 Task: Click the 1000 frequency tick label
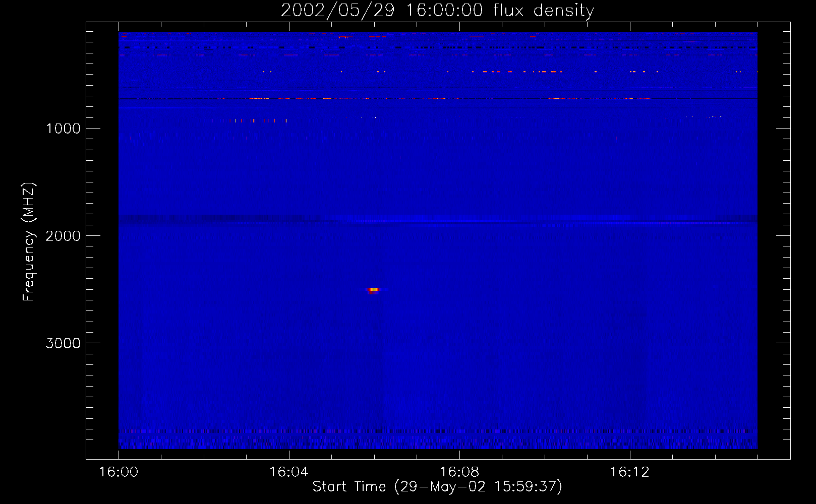pyautogui.click(x=63, y=129)
